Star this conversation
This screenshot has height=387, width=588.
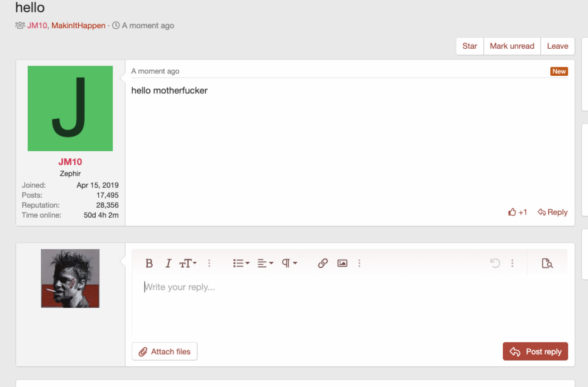pyautogui.click(x=470, y=46)
